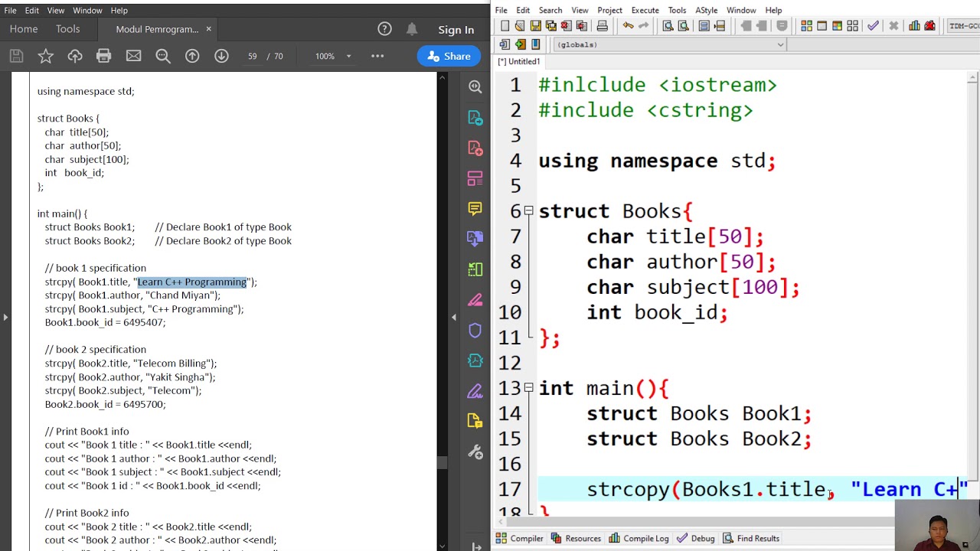Click the PDF vertical scrollbar thumb
The width and height of the screenshot is (980, 551).
point(442,462)
